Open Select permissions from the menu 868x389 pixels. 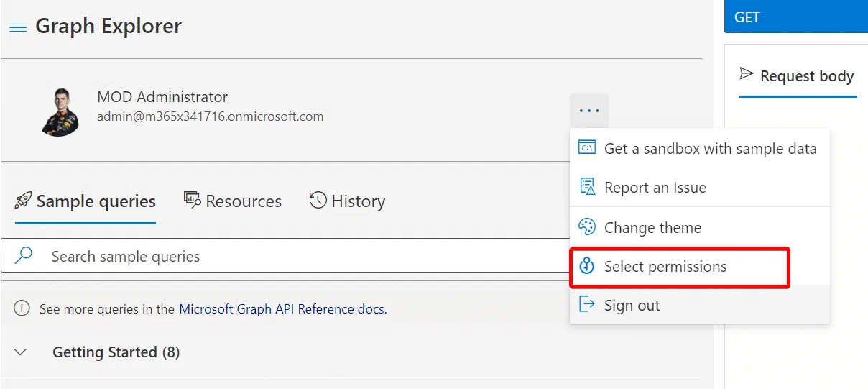(x=700, y=267)
